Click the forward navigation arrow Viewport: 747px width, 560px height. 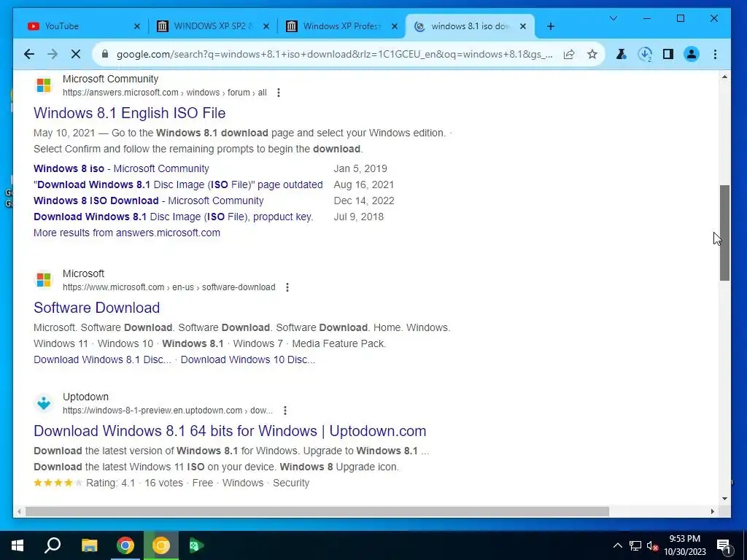pyautogui.click(x=53, y=54)
